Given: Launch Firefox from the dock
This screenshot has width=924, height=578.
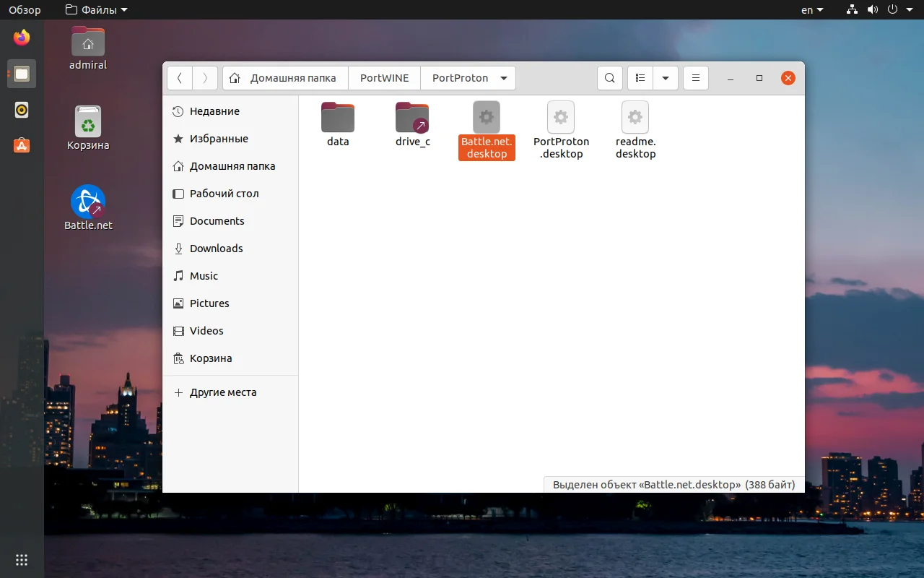Looking at the screenshot, I should 22,37.
